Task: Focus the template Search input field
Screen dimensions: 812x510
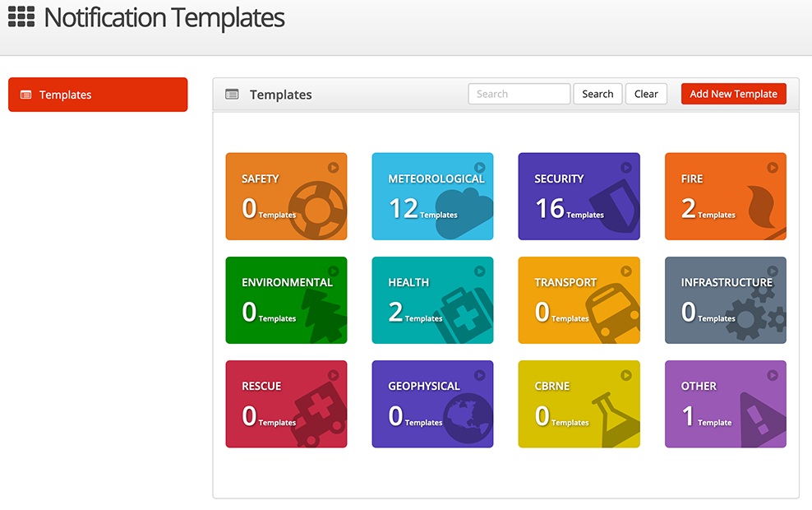Action: pyautogui.click(x=519, y=94)
